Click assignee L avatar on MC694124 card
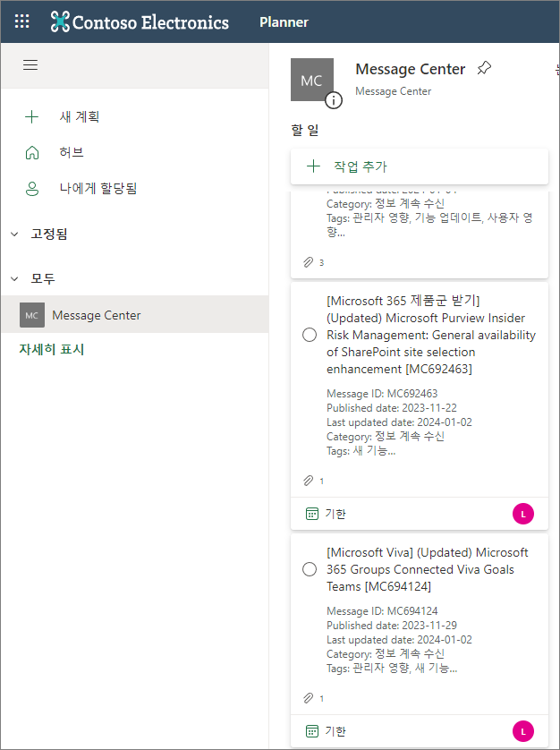 point(523,731)
